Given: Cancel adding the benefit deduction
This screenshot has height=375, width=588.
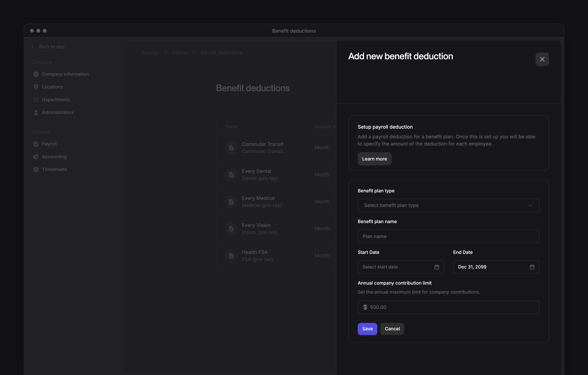Looking at the screenshot, I should [392, 329].
